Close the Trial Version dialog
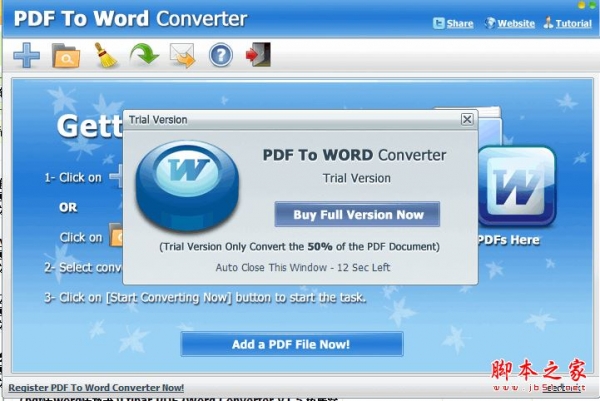 click(x=467, y=119)
